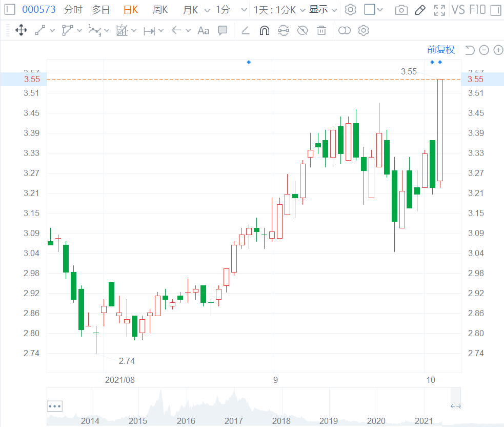The image size is (504, 427).
Task: Click the stock code 000573
Action: click(x=39, y=10)
